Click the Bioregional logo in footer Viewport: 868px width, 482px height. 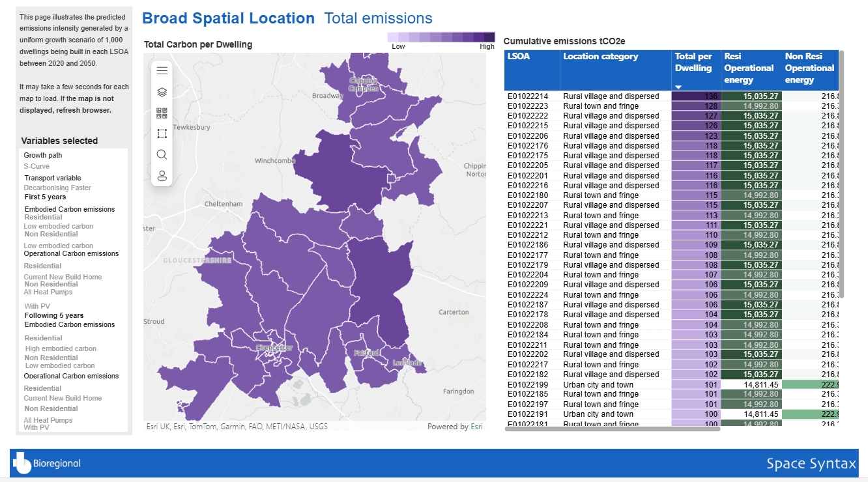pos(47,463)
